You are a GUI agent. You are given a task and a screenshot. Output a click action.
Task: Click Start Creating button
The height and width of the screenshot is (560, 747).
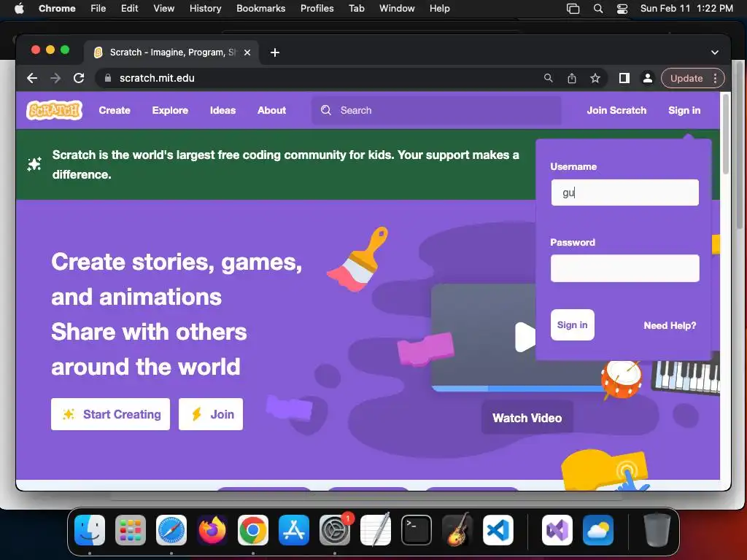point(111,414)
